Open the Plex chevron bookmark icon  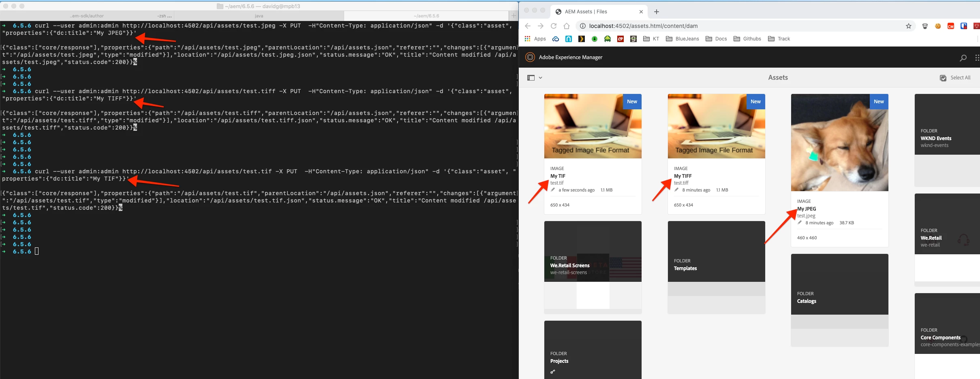(x=582, y=39)
